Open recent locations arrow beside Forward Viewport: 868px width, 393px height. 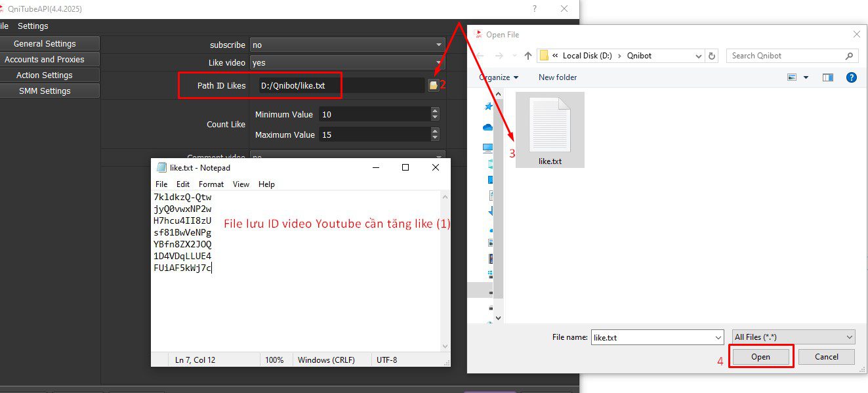tap(514, 56)
